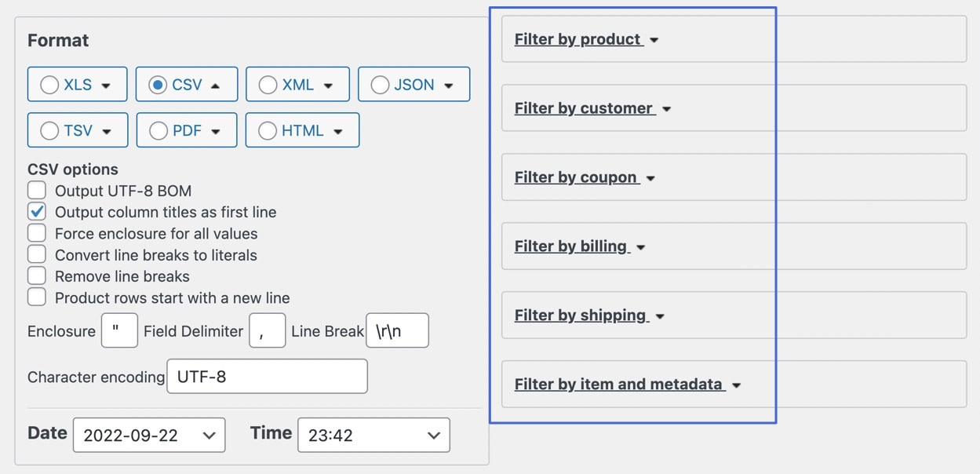Viewport: 980px width, 474px height.
Task: Open Filter by shipping link
Action: 582,315
